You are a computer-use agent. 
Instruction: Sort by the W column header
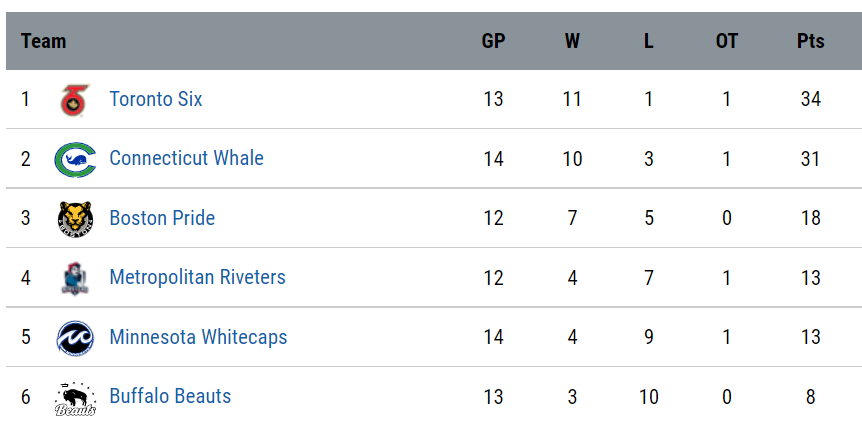pyautogui.click(x=572, y=41)
